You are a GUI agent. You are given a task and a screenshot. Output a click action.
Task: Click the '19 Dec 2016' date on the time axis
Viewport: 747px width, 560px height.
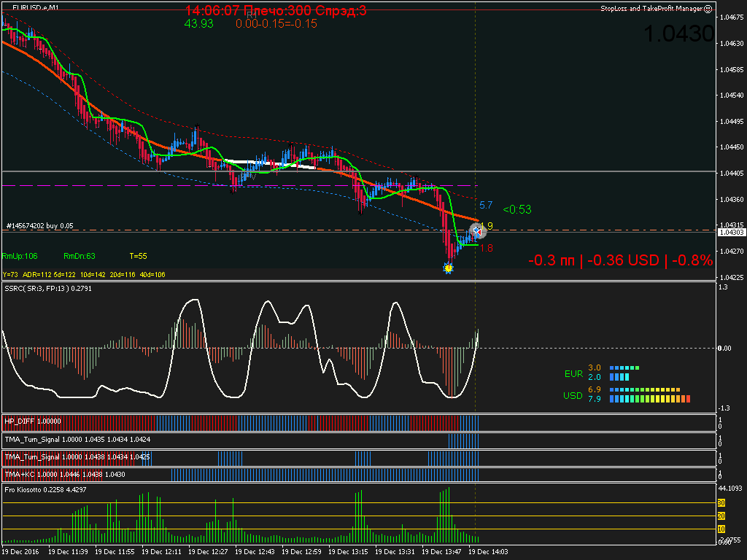click(x=20, y=552)
